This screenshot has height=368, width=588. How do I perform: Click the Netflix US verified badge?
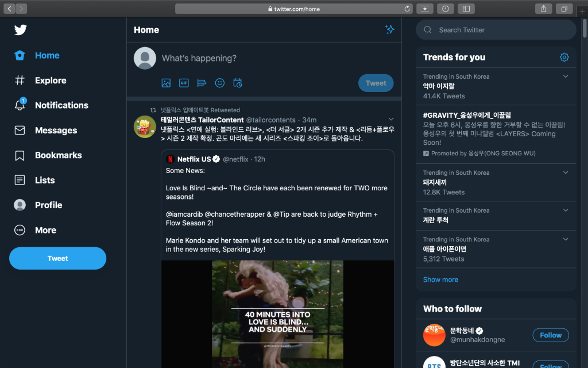(x=216, y=159)
